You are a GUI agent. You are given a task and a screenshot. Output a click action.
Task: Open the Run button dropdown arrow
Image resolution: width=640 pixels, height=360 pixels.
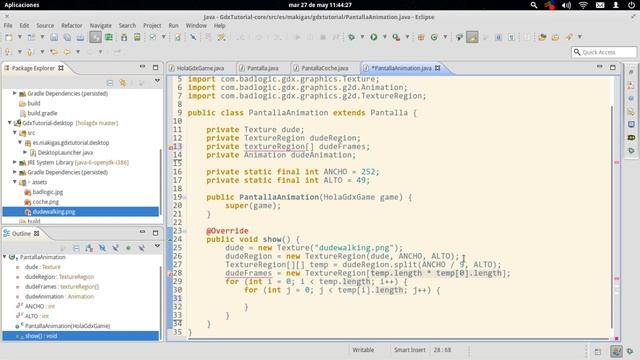[384, 37]
